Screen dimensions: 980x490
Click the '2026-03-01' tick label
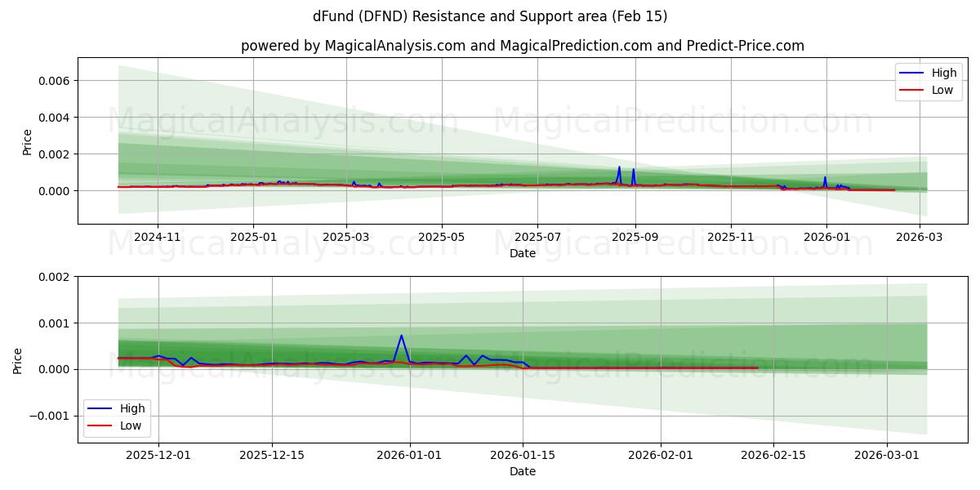[x=888, y=455]
